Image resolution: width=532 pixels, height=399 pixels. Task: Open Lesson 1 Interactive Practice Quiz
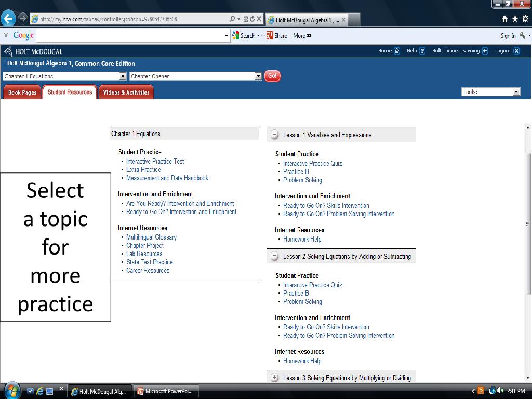[x=312, y=164]
